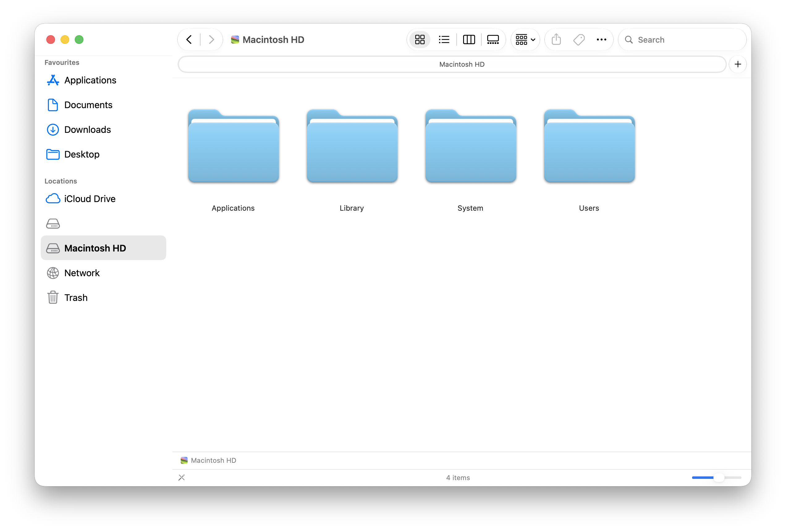Go forward with the right chevron

(x=211, y=40)
